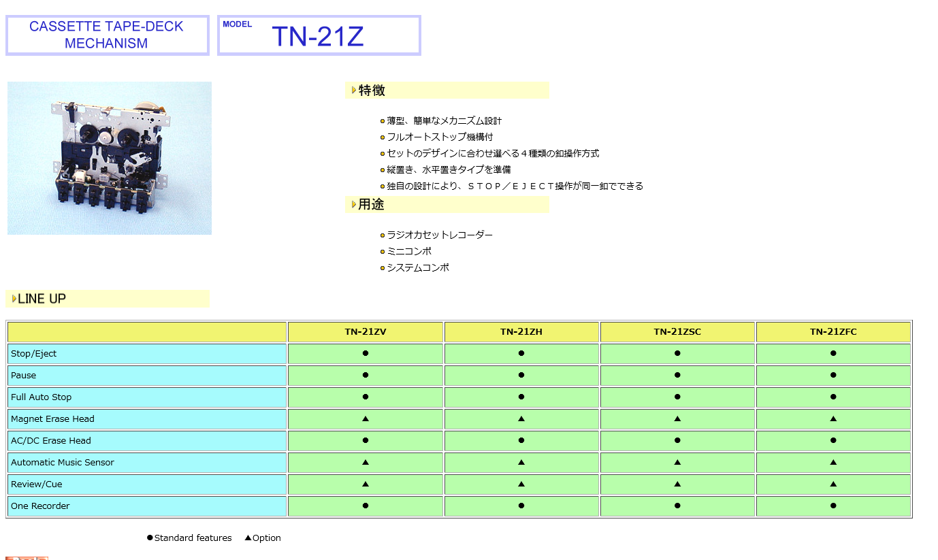The image size is (938, 560).
Task: Click the bullet before ＳＴＯＰ／ＥＪＥＣＴ line
Action: click(383, 186)
